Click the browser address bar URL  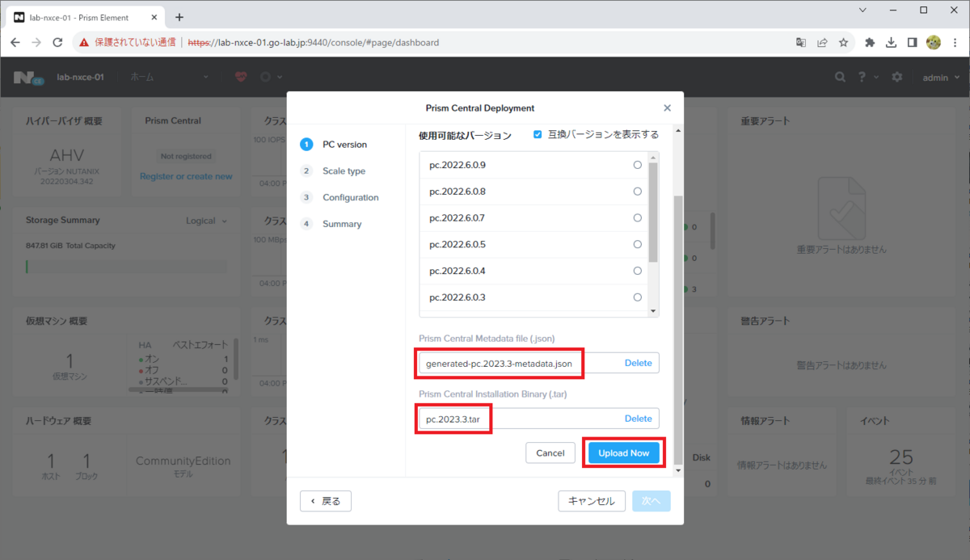[314, 42]
